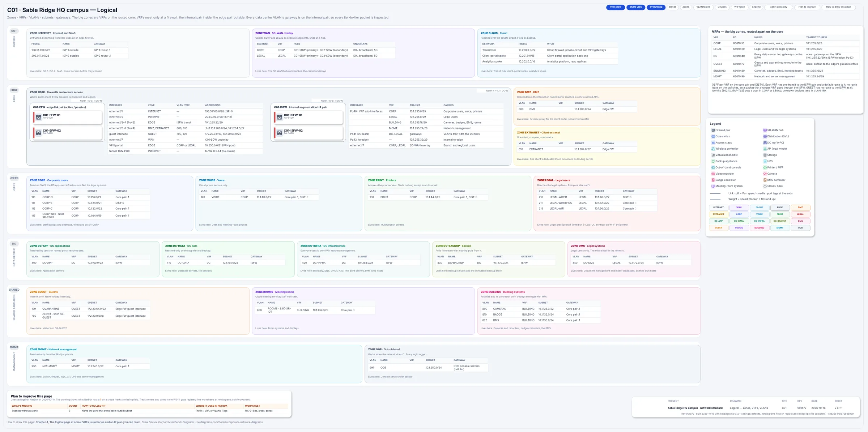
Task: Toggle the Everything filter pill
Action: pyautogui.click(x=656, y=7)
